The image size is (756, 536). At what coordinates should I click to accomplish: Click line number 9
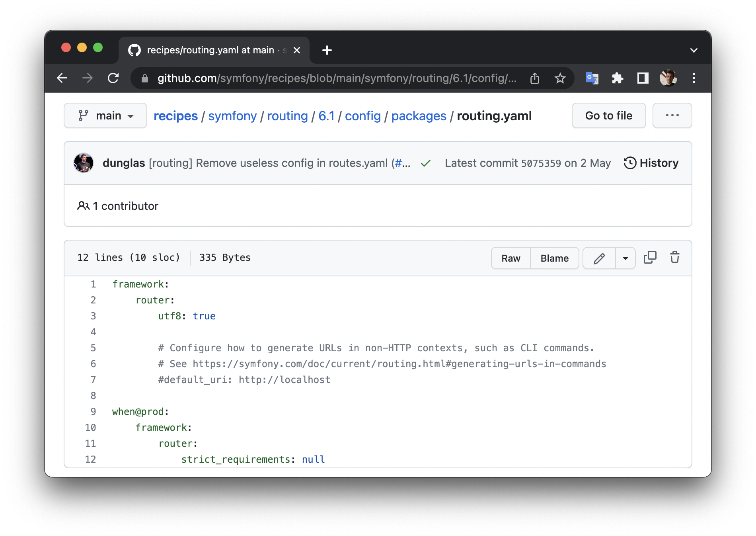click(93, 412)
